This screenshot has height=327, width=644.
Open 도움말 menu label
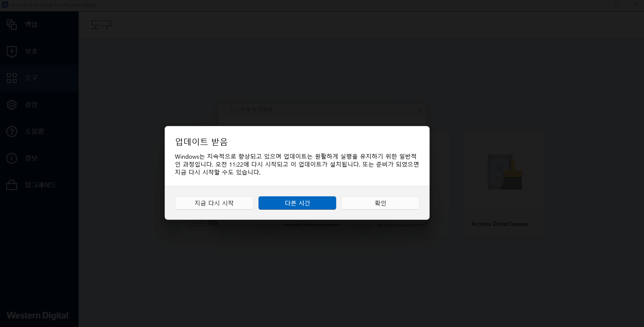[x=35, y=131]
